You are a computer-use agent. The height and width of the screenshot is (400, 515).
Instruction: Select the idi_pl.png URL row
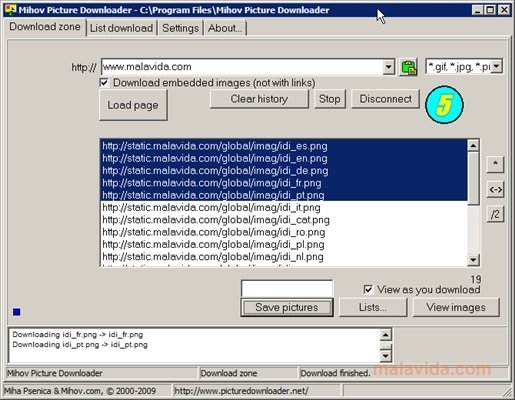coord(284,244)
